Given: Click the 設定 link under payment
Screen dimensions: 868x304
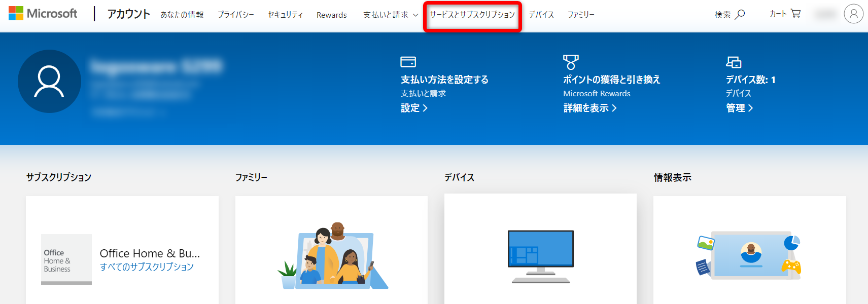Looking at the screenshot, I should [414, 108].
